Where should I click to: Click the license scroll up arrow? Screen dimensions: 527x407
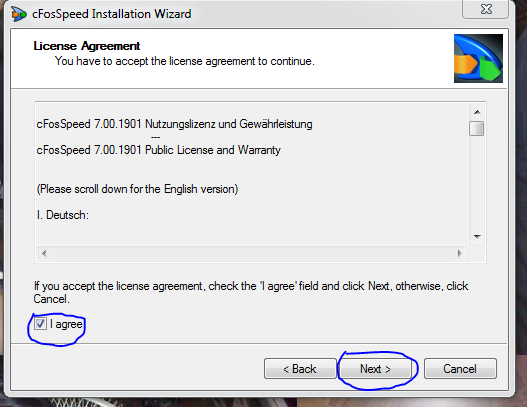click(x=477, y=112)
